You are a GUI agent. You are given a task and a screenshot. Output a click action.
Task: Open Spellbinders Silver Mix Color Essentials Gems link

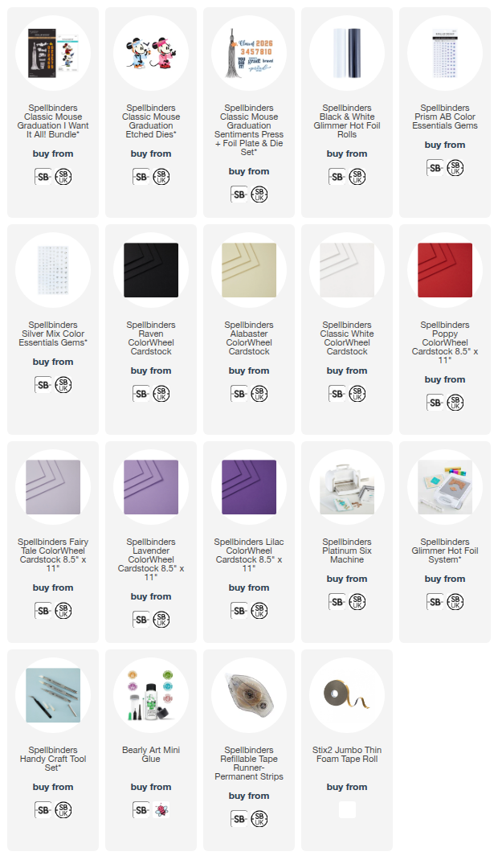click(x=53, y=334)
